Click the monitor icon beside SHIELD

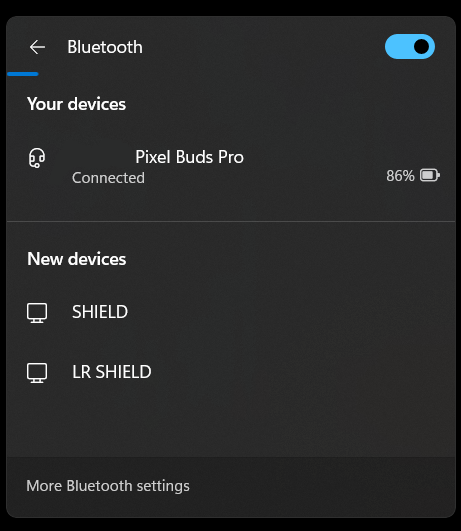[x=37, y=313]
